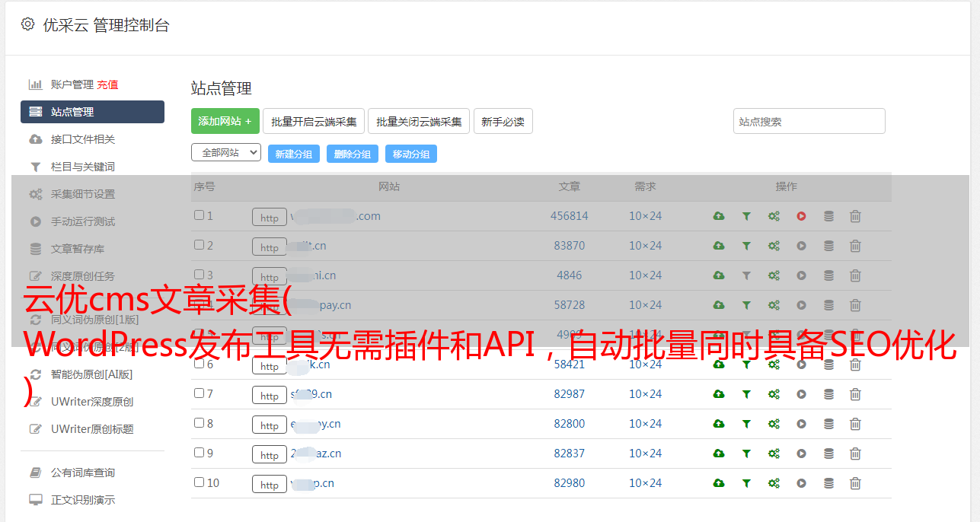980x522 pixels.
Task: Click the play icon in the 58728 row
Action: point(801,305)
